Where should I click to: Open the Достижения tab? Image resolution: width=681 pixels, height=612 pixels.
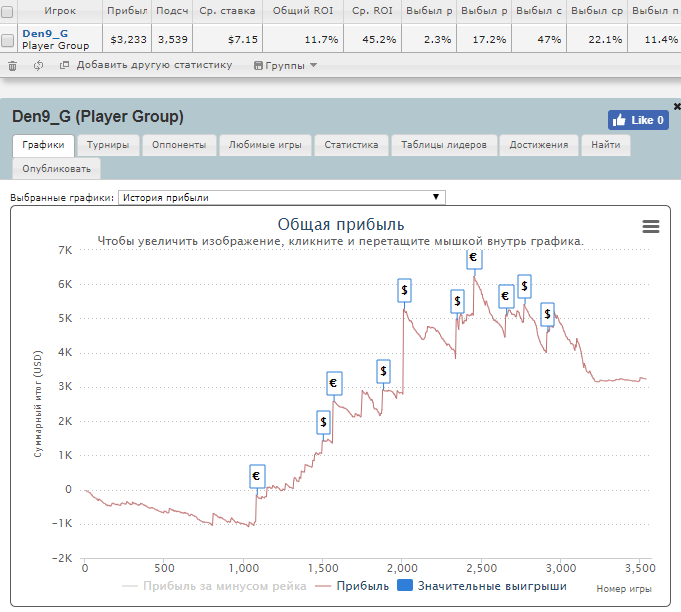tap(539, 145)
